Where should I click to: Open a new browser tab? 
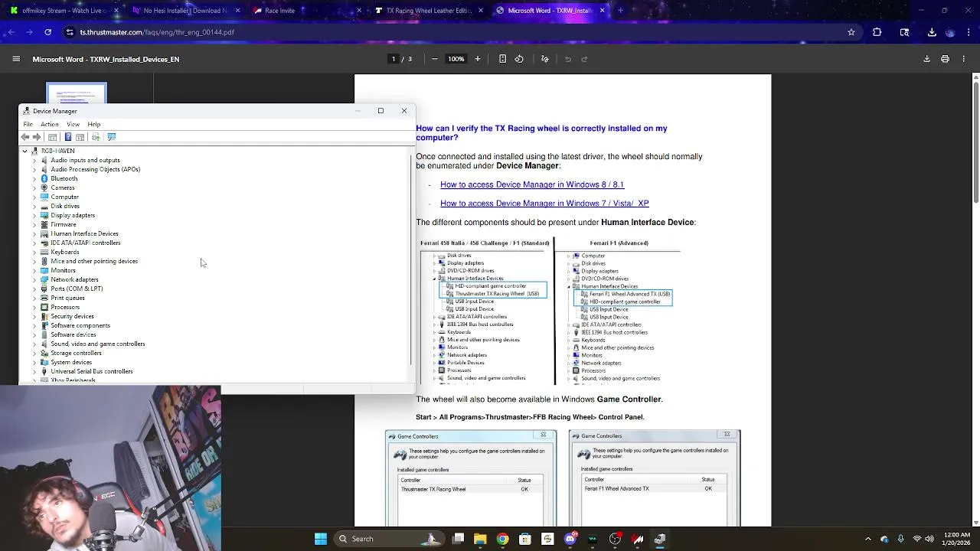pyautogui.click(x=620, y=11)
